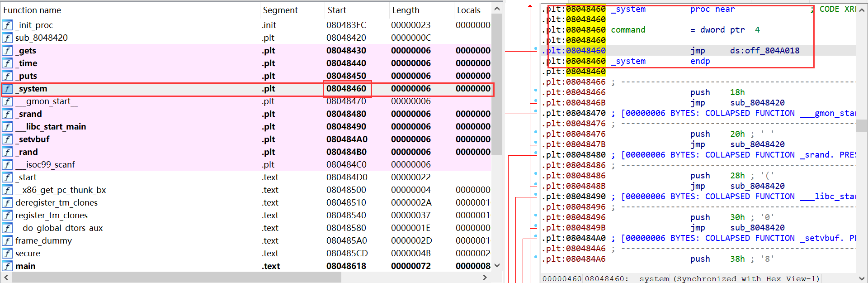This screenshot has height=283, width=868.
Task: Click the function icon next to _start
Action: [x=7, y=177]
